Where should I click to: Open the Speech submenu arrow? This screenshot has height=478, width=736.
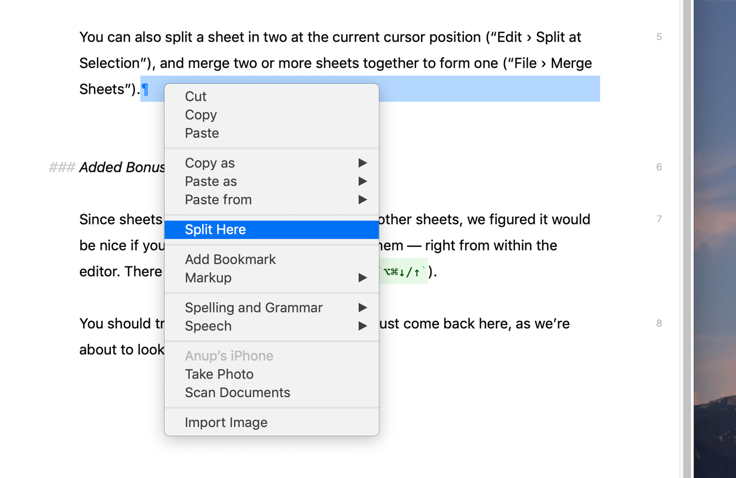362,326
